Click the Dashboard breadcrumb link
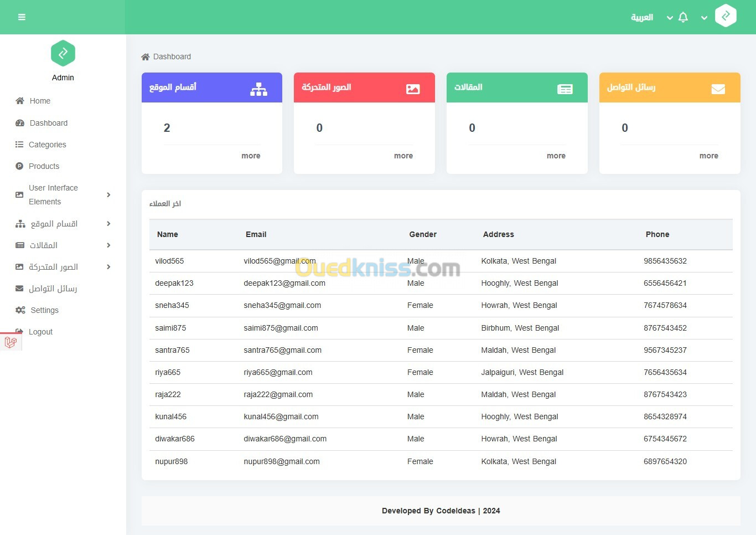This screenshot has width=756, height=535. 172,56
